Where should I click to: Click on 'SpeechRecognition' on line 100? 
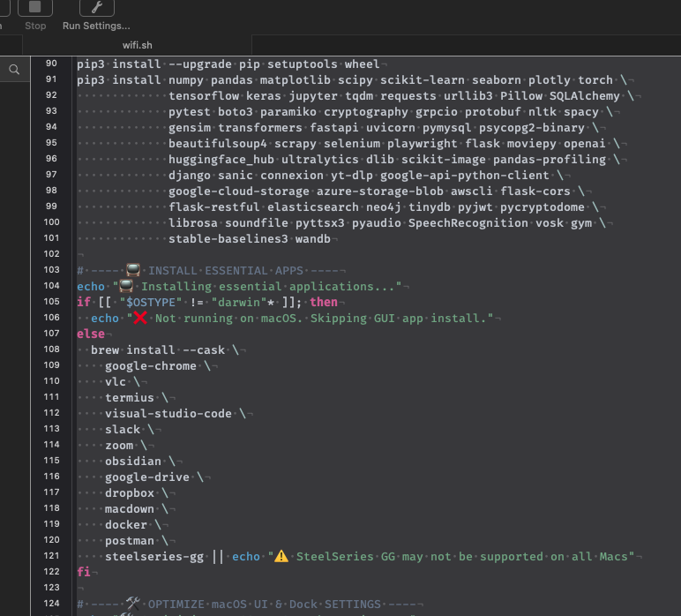[468, 223]
